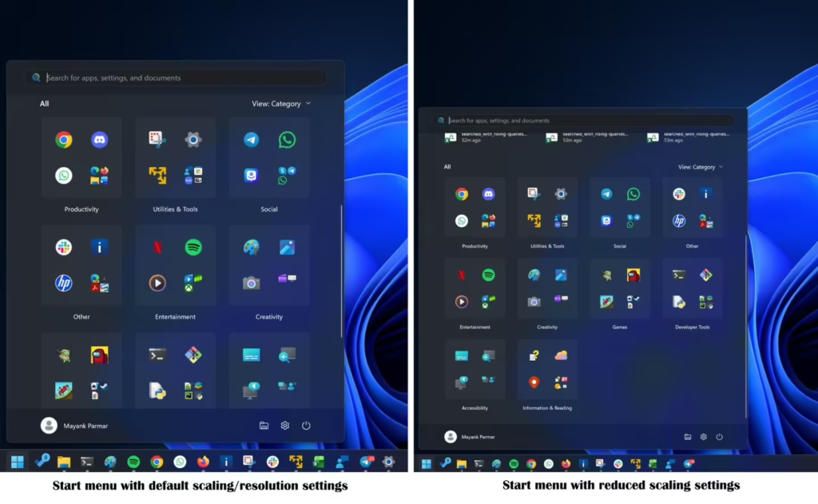Select the All filter in the Start menu
818x504 pixels.
[44, 103]
